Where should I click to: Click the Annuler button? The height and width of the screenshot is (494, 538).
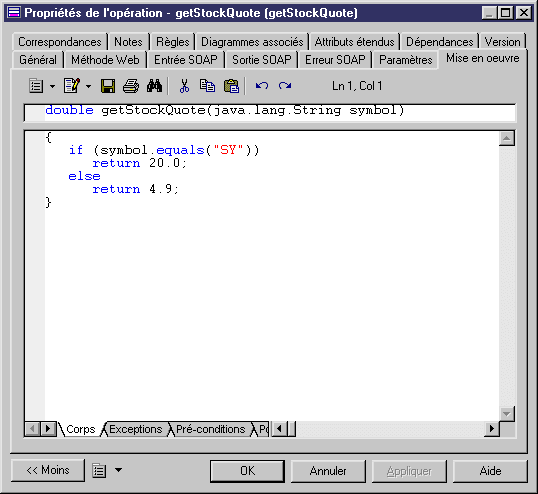tap(328, 471)
